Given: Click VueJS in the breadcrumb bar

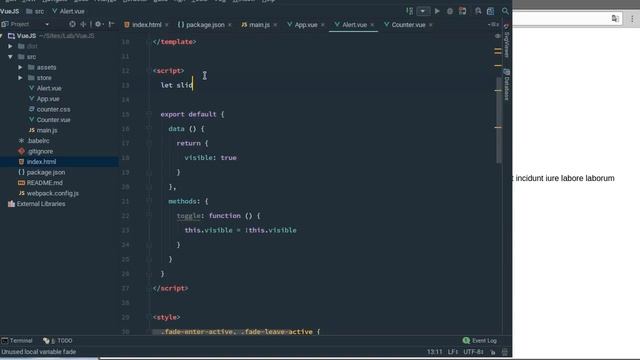Looking at the screenshot, I should (10, 11).
